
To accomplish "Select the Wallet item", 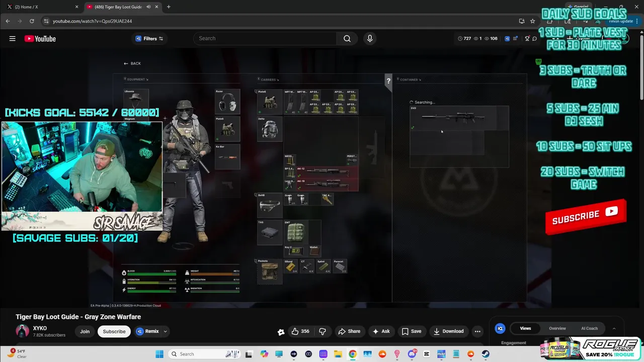I will (x=315, y=250).
